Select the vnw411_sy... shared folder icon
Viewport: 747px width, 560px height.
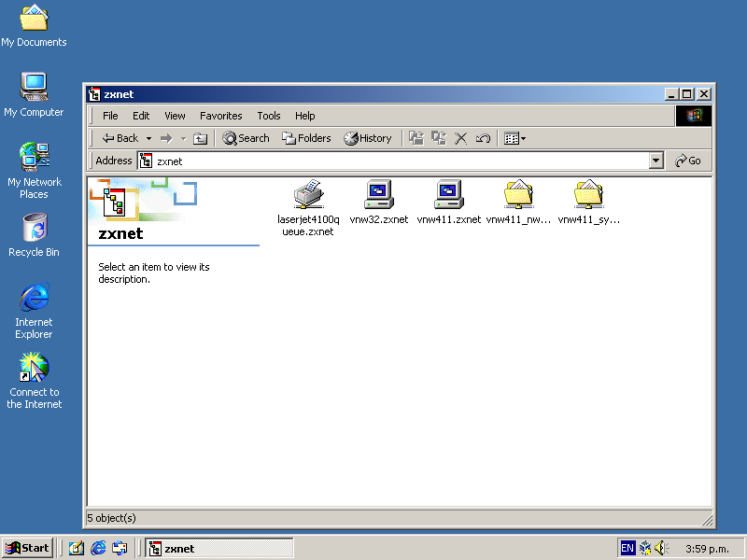589,194
